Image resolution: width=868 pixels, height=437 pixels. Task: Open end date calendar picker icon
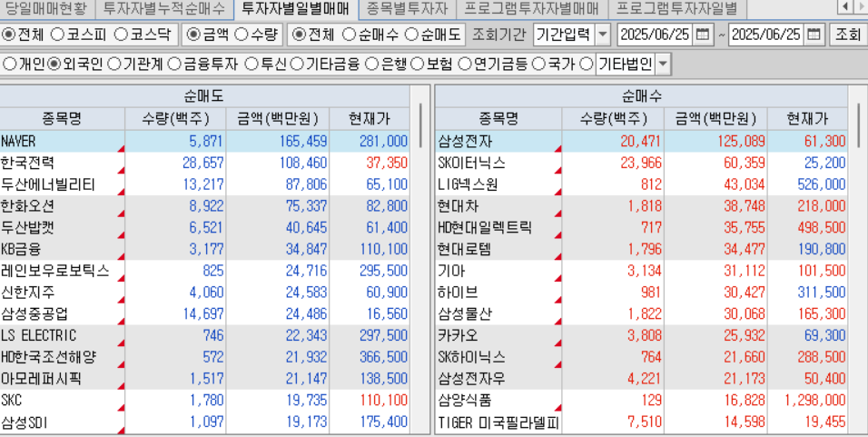pyautogui.click(x=814, y=35)
